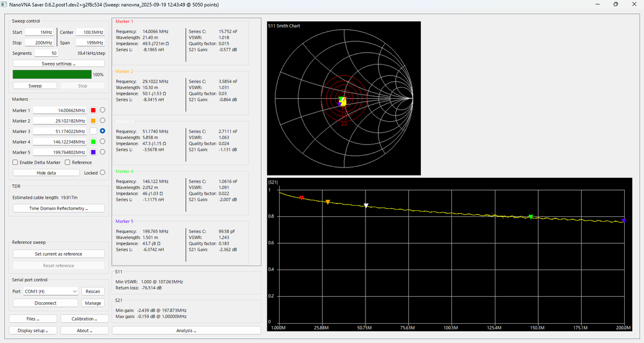Open Marker 1 red color swatch

pos(93,110)
